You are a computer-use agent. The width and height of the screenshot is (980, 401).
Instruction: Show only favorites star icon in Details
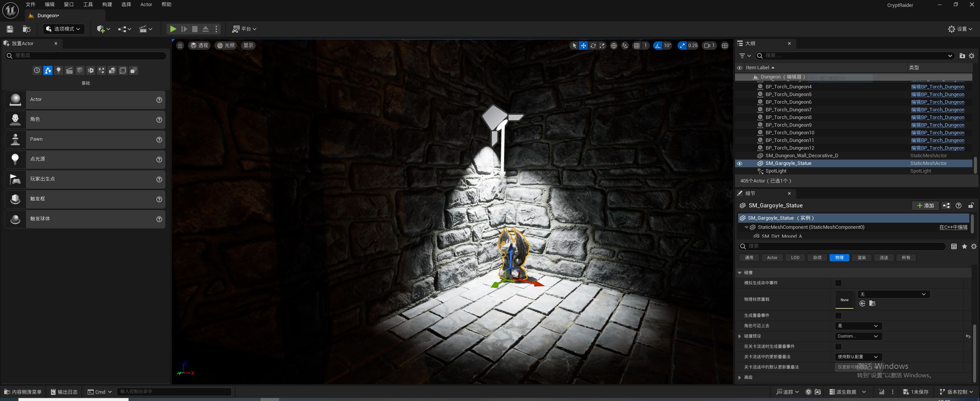pos(964,246)
